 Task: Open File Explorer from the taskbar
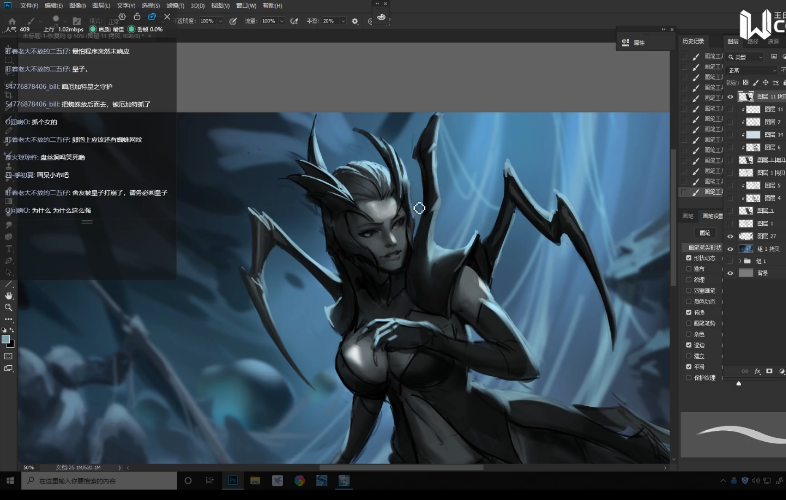[x=255, y=480]
